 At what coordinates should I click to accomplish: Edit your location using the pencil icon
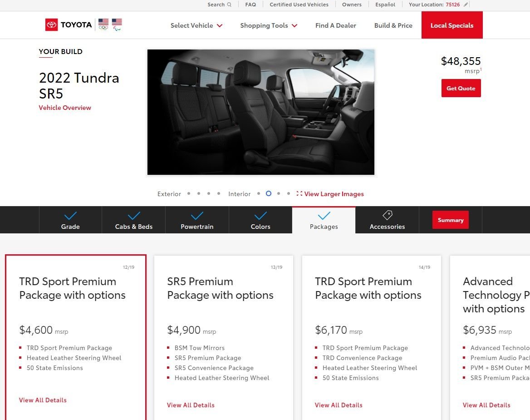pos(466,5)
